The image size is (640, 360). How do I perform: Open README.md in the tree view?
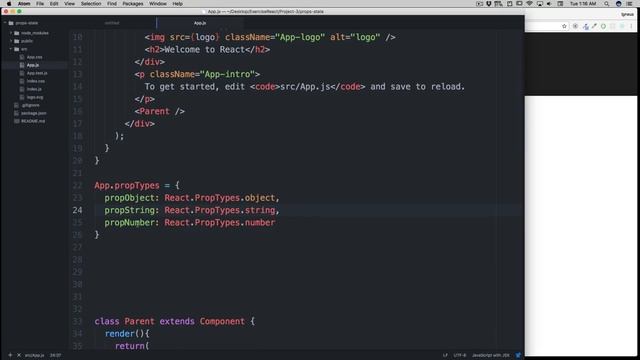point(33,121)
